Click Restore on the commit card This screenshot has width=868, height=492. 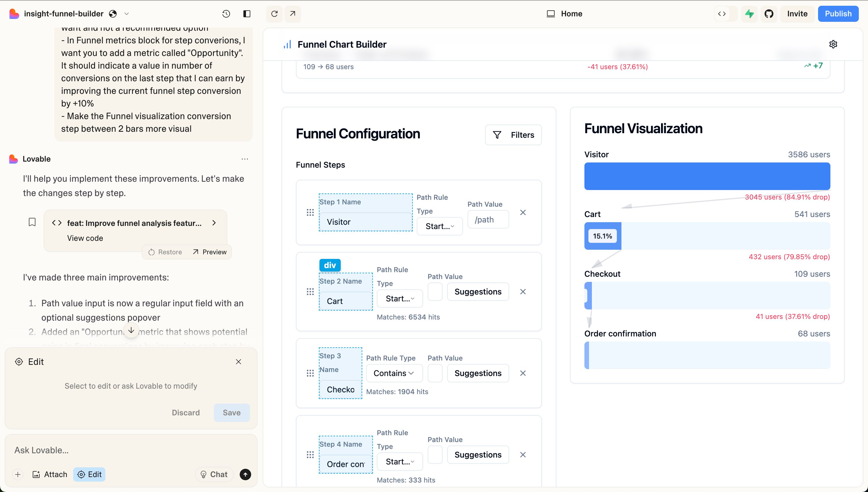pyautogui.click(x=165, y=252)
